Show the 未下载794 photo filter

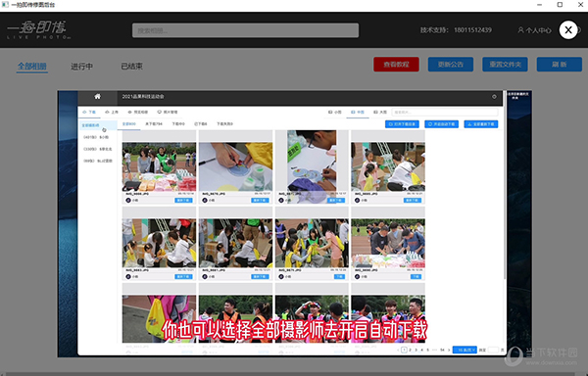pyautogui.click(x=154, y=124)
